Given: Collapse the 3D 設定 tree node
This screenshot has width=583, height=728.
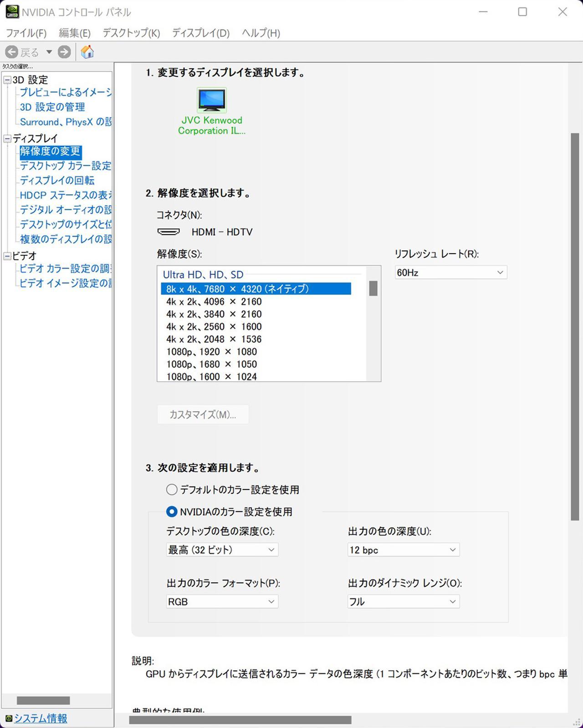Looking at the screenshot, I should (x=7, y=80).
